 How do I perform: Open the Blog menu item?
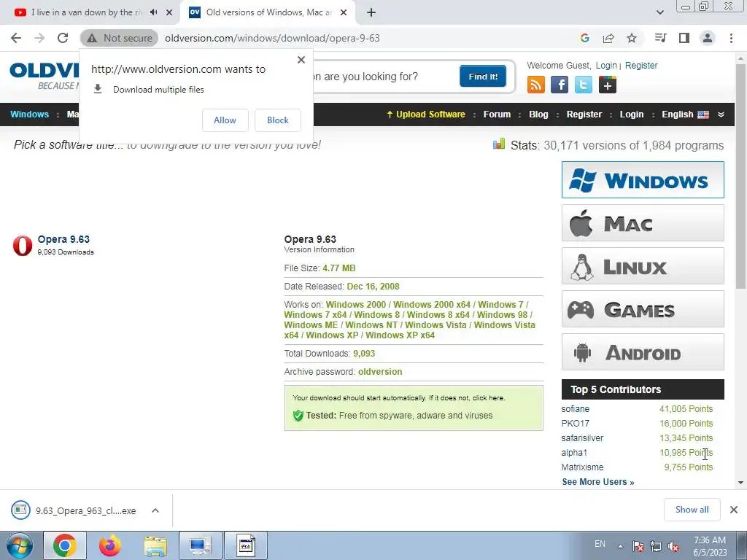(538, 114)
